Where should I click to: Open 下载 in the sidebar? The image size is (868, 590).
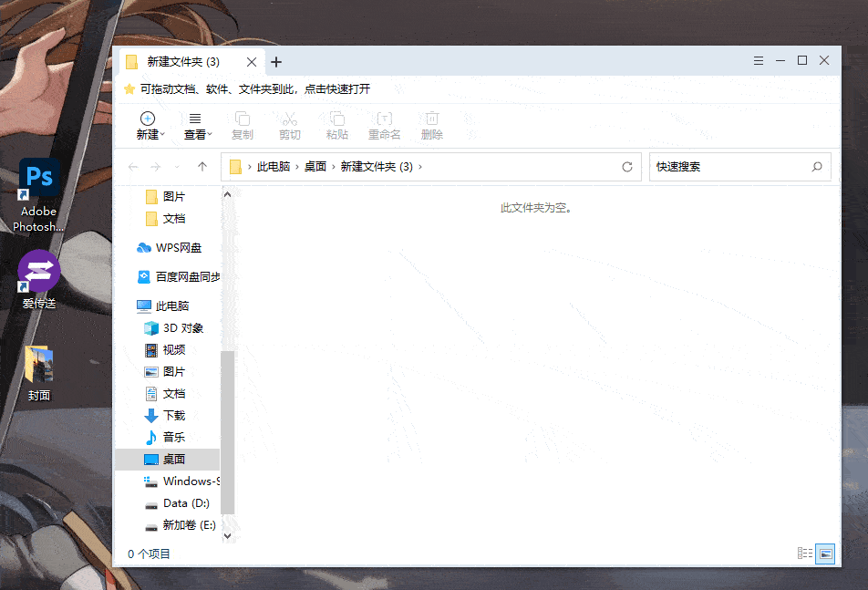point(165,416)
